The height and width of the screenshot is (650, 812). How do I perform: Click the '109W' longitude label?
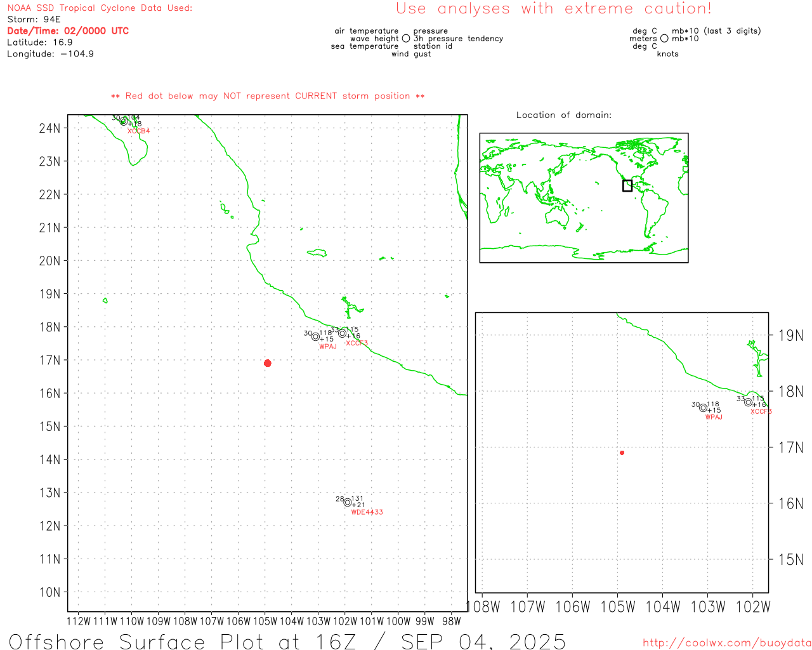159,621
